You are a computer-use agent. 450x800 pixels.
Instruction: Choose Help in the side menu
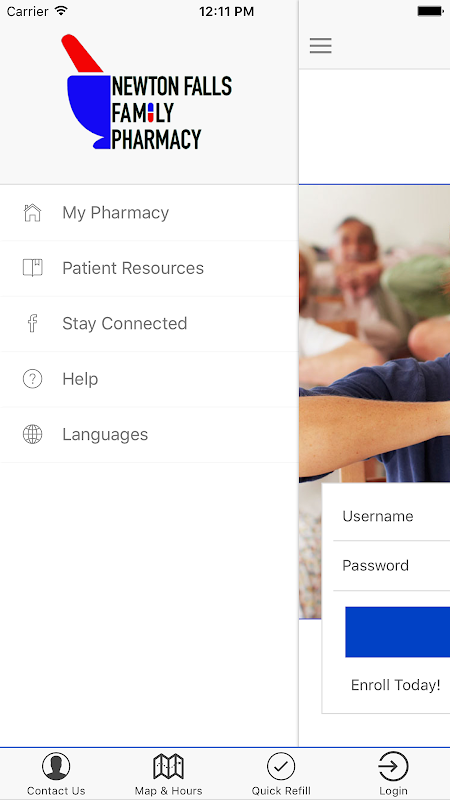coord(149,379)
